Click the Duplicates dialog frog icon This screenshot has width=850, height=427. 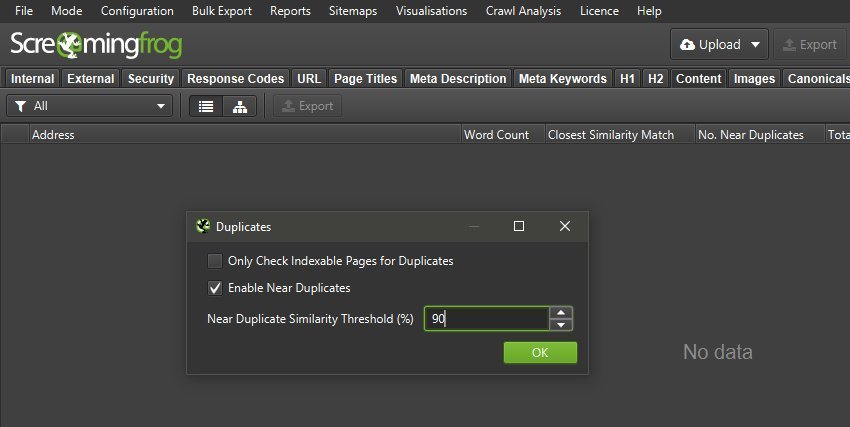point(202,227)
